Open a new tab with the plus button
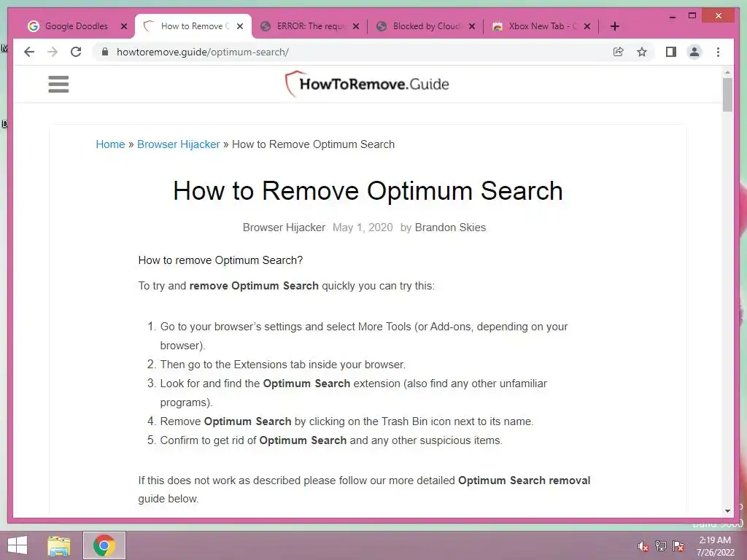The height and width of the screenshot is (560, 747). click(x=615, y=26)
